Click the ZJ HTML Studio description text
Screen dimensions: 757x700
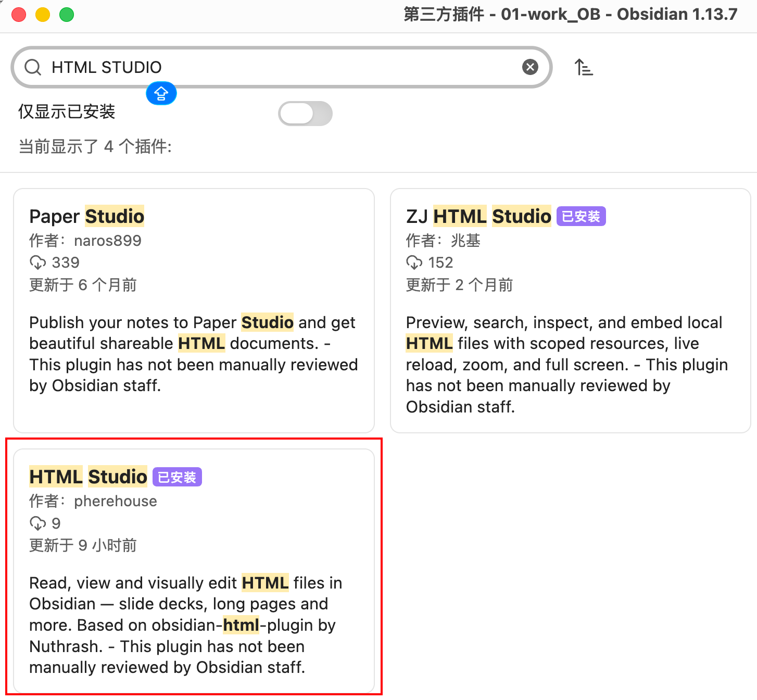pyautogui.click(x=567, y=365)
